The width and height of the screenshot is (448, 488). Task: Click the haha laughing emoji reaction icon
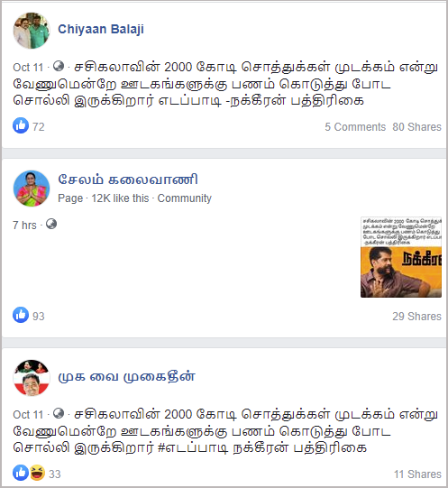click(37, 473)
